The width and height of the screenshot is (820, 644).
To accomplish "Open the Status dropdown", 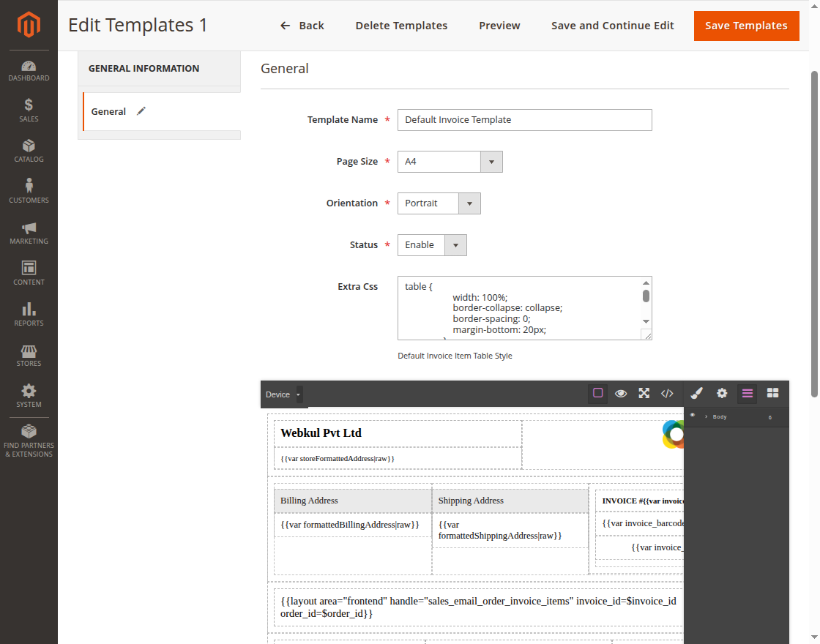I will (x=432, y=245).
